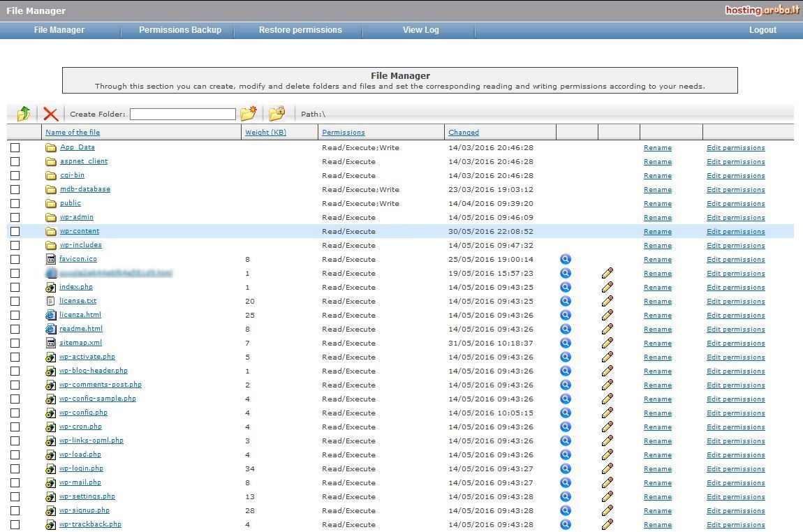This screenshot has width=803, height=532.
Task: View sitemap.xml with the magnifier icon
Action: 566,343
